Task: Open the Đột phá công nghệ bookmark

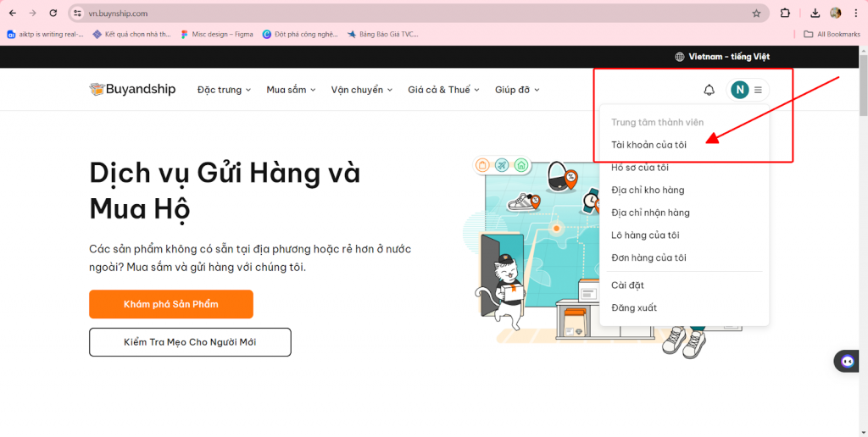Action: (x=300, y=34)
